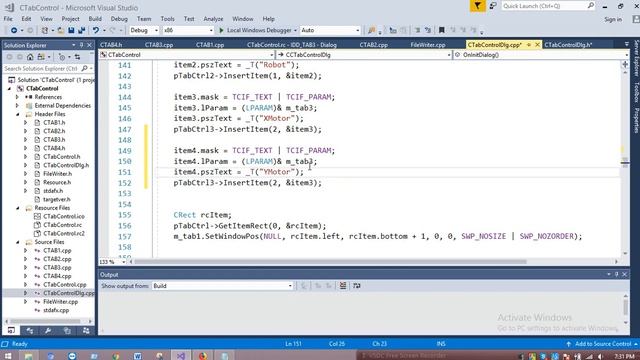Click the Sync with Active Document icon
The width and height of the screenshot is (640, 360).
pyautogui.click(x=77, y=57)
